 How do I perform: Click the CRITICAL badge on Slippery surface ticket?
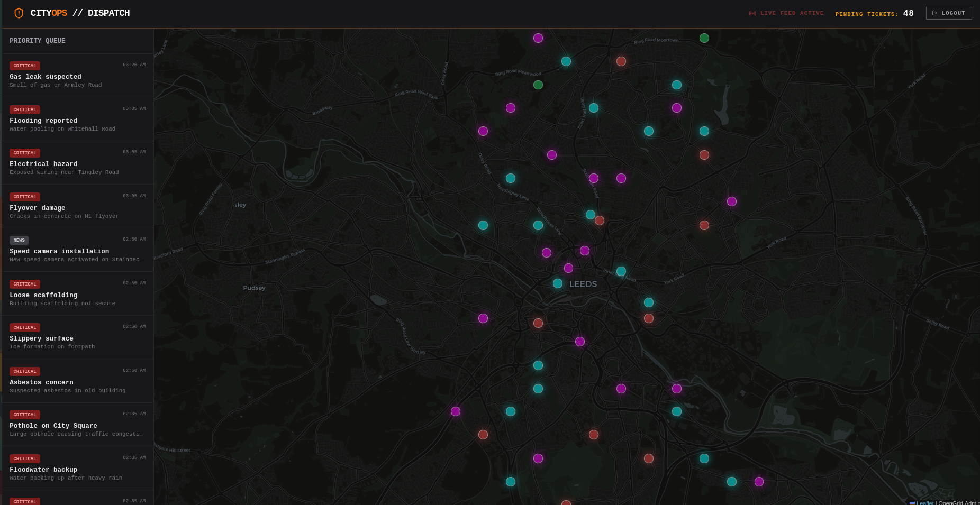click(25, 327)
